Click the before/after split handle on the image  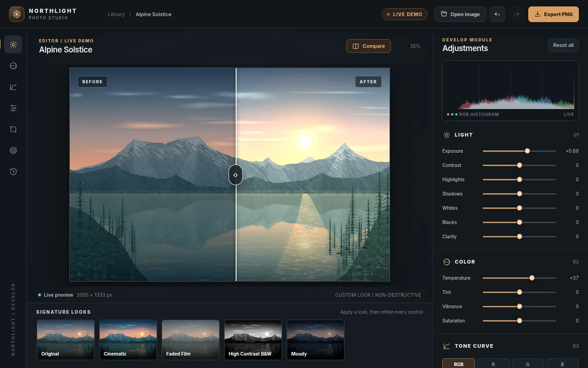point(236,175)
